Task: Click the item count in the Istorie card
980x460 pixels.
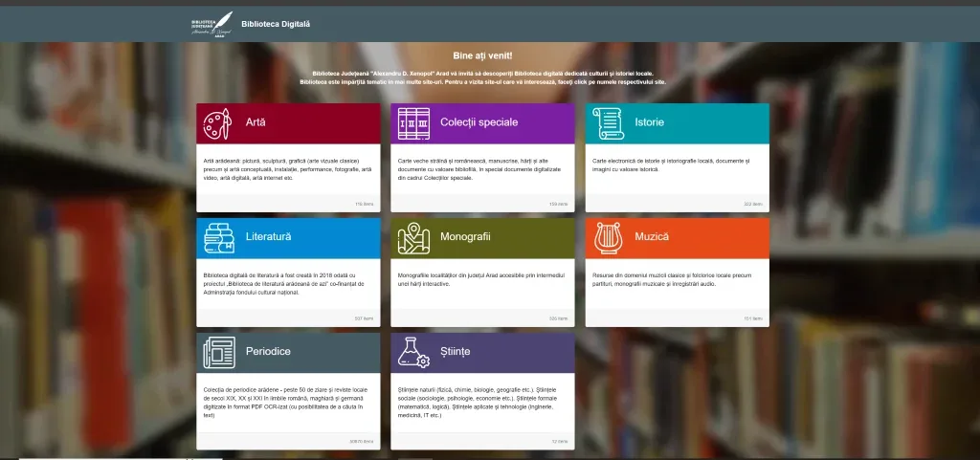Action: 753,204
